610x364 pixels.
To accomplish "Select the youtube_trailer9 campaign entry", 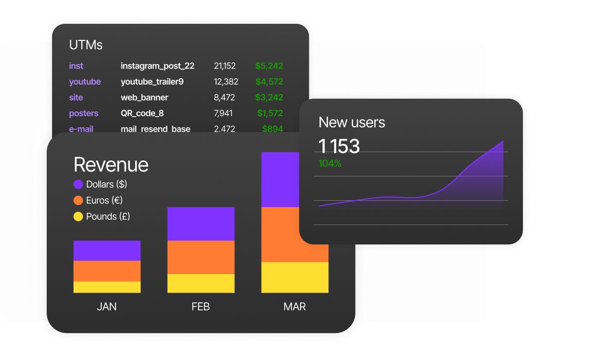I will [x=152, y=82].
